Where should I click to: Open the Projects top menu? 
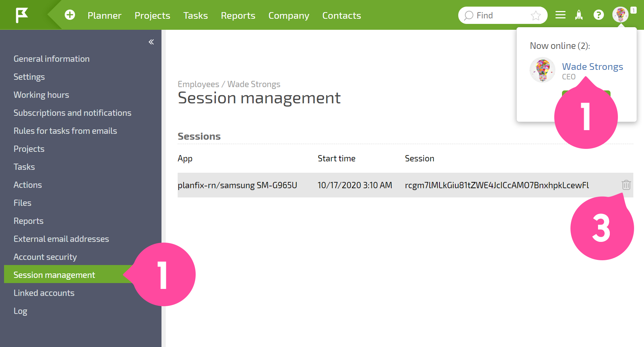152,15
